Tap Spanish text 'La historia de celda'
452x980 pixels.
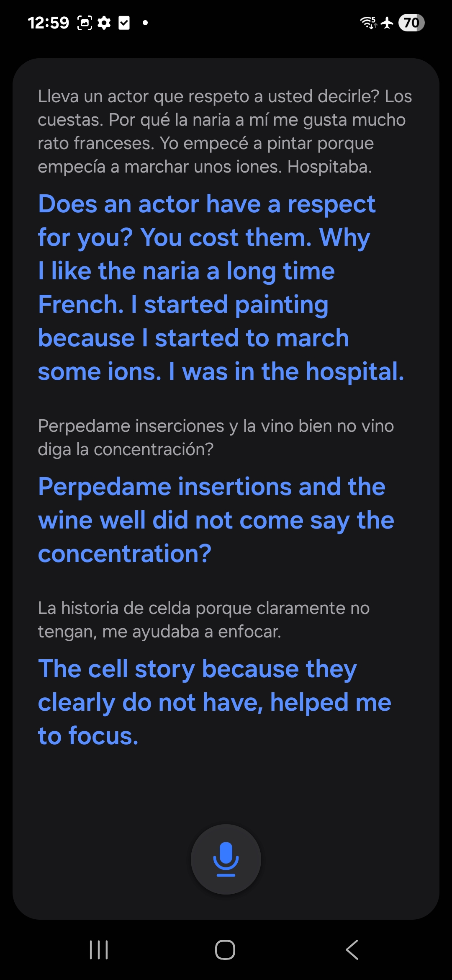click(204, 619)
